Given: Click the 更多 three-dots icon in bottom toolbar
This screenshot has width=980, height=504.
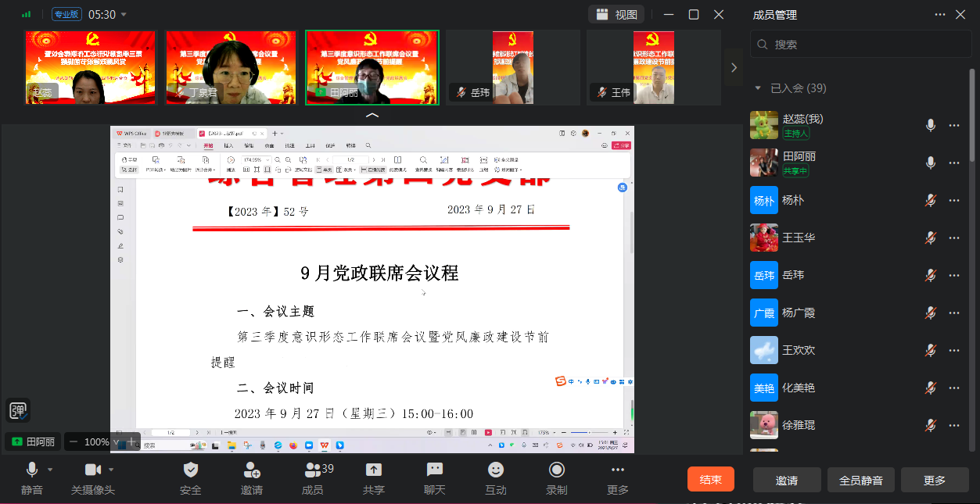Looking at the screenshot, I should click(618, 470).
